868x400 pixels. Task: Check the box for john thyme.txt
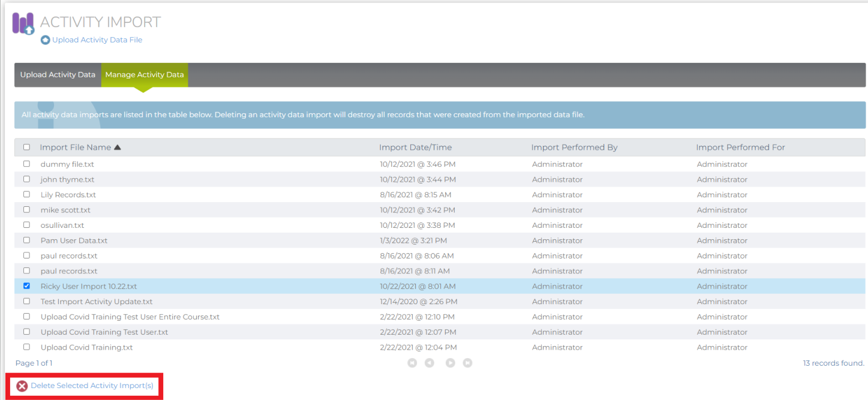[26, 179]
